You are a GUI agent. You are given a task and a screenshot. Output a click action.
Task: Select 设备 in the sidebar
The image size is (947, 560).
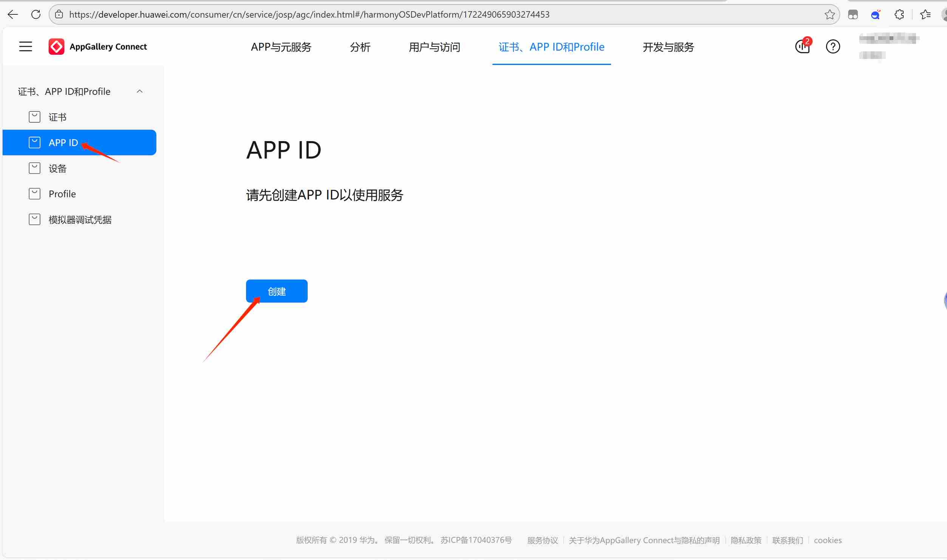(x=57, y=168)
